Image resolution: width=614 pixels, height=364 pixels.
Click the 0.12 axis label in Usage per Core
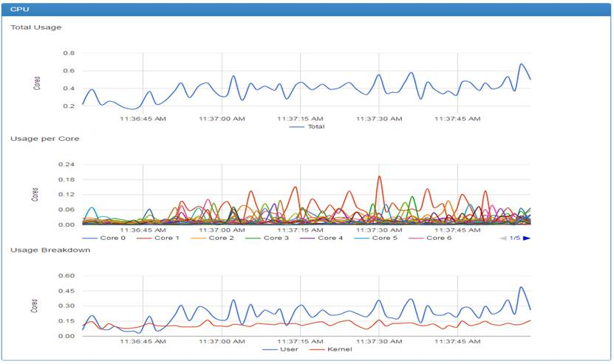point(66,194)
